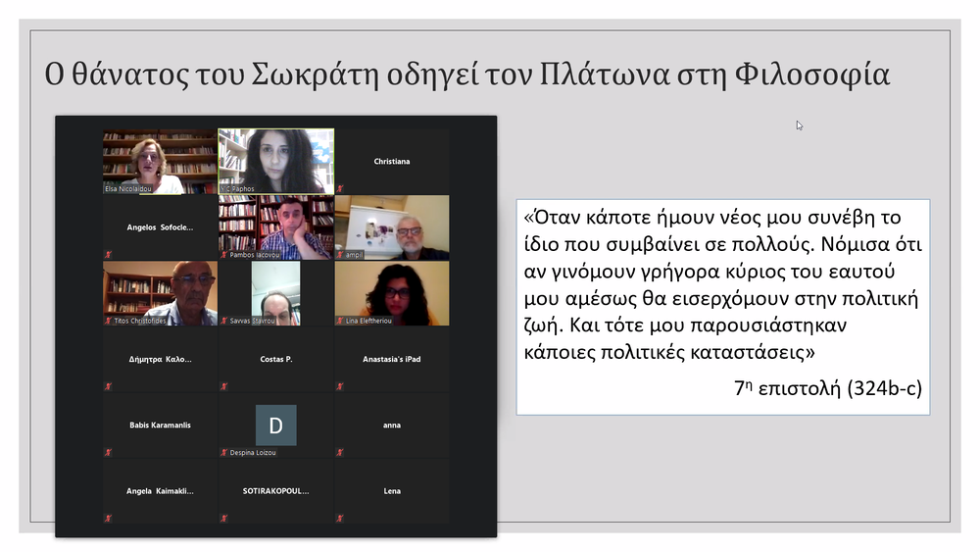
Task: Click the Babis Karamanlis participant name
Action: [x=160, y=426]
